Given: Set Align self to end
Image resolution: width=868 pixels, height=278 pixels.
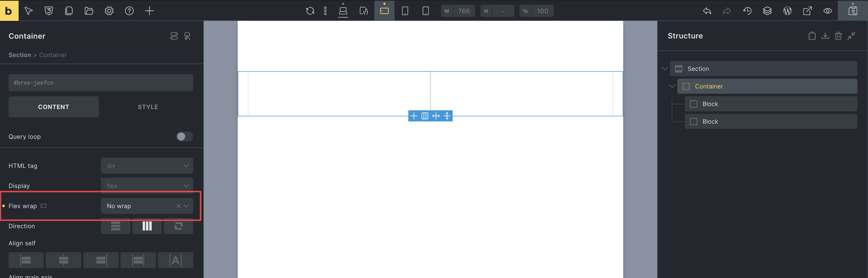Looking at the screenshot, I should pos(101,260).
